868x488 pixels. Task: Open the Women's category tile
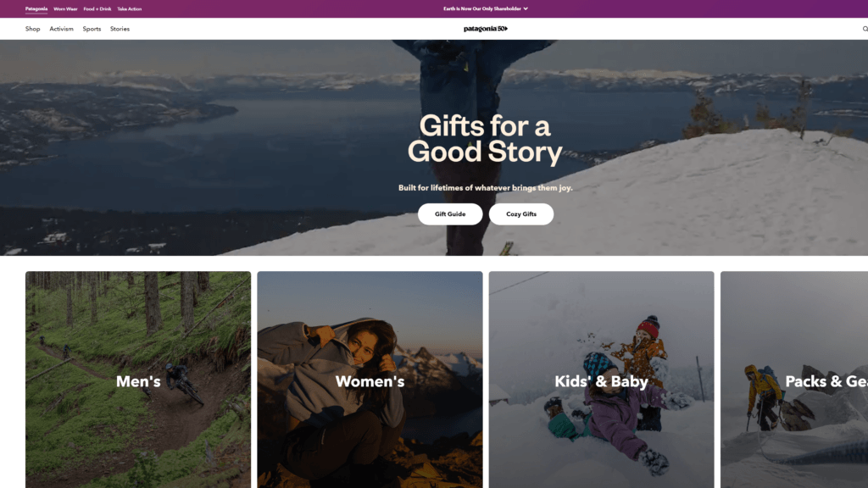point(370,381)
